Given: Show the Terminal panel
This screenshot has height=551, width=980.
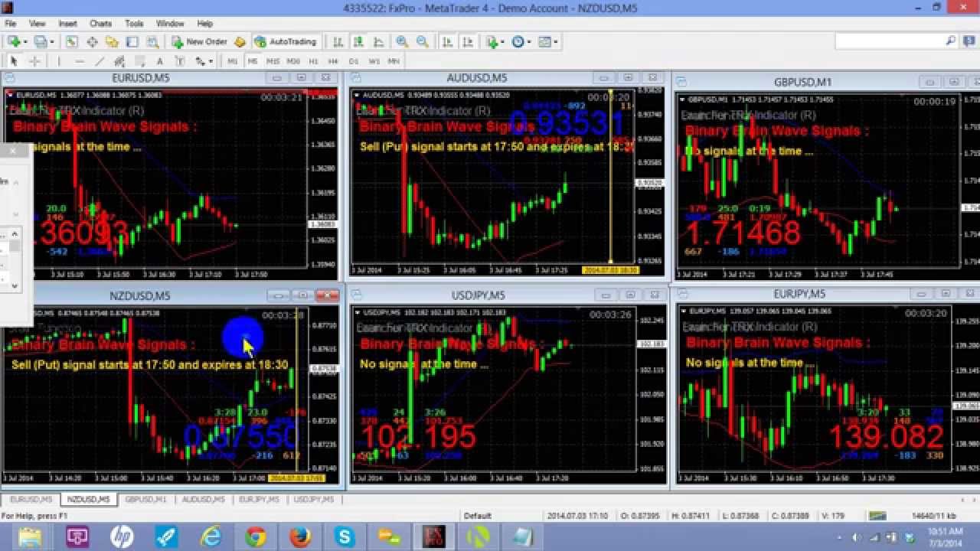Looking at the screenshot, I should point(132,41).
